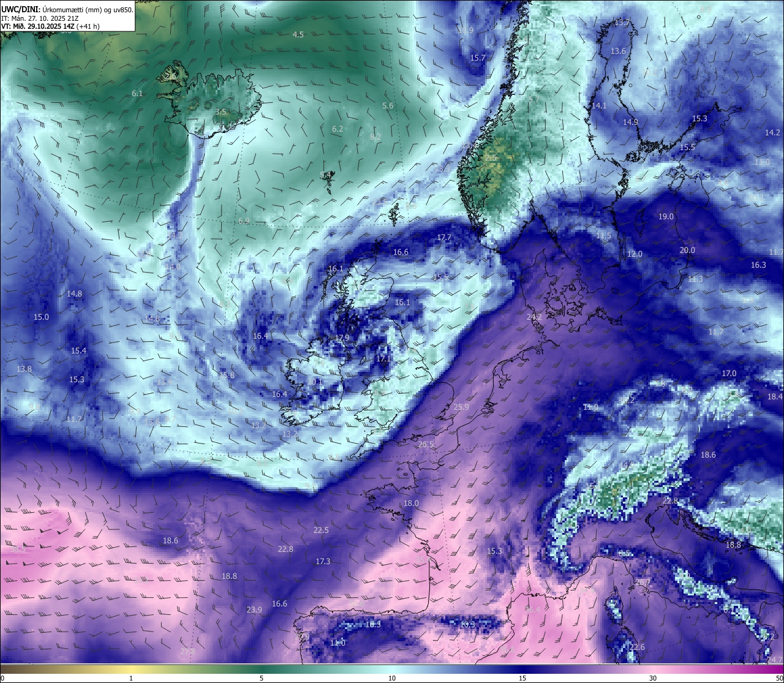
Task: Click the '22.5' value on the map
Action: pos(321,530)
